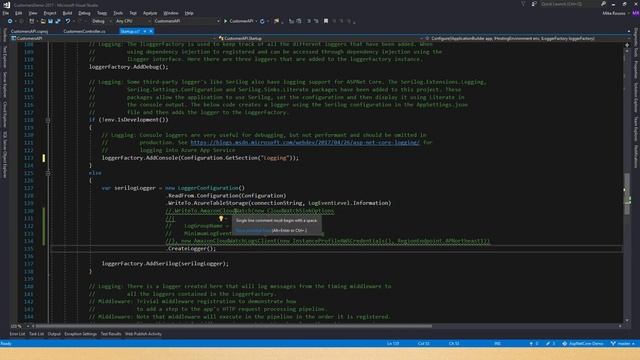Open the Edit menu
The image size is (640, 360).
point(18,13)
